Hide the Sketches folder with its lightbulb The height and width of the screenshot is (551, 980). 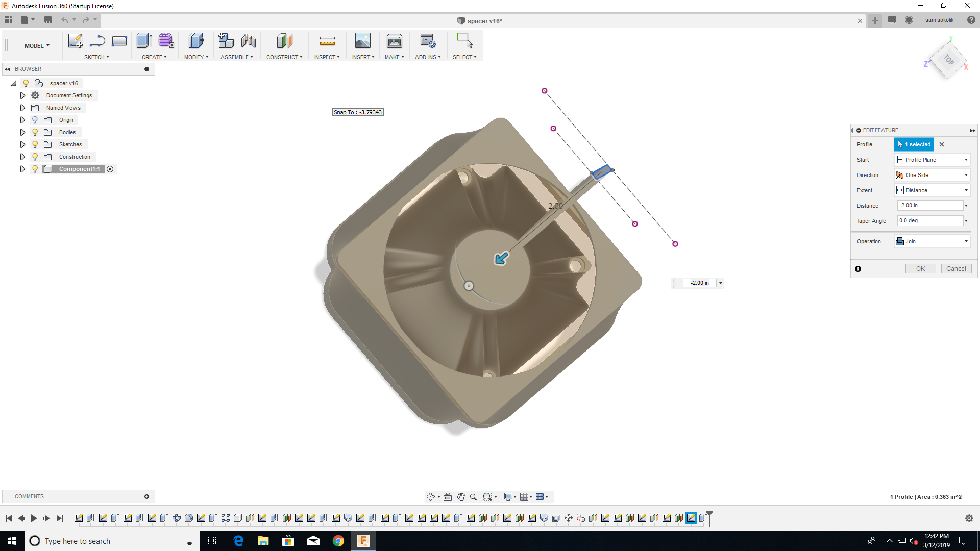pyautogui.click(x=35, y=144)
